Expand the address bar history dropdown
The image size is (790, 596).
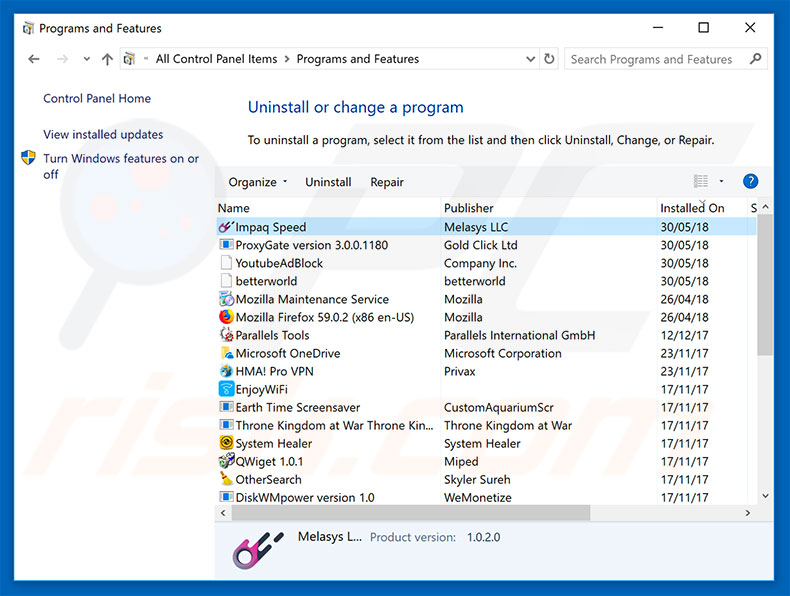click(x=530, y=59)
